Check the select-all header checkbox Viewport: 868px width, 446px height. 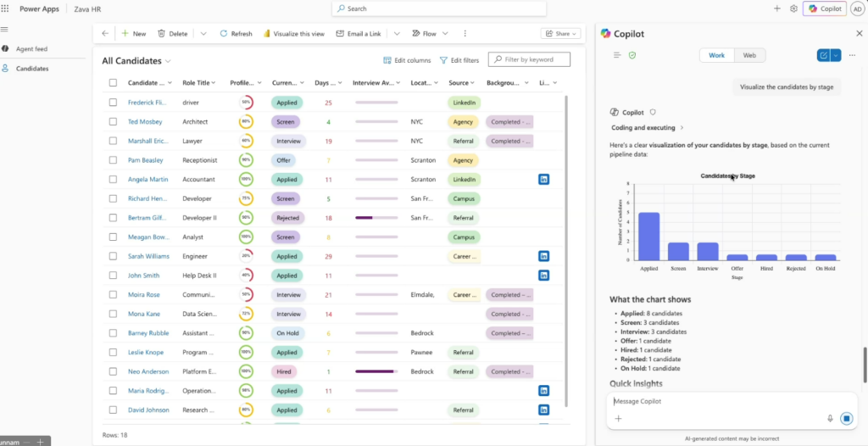[113, 83]
